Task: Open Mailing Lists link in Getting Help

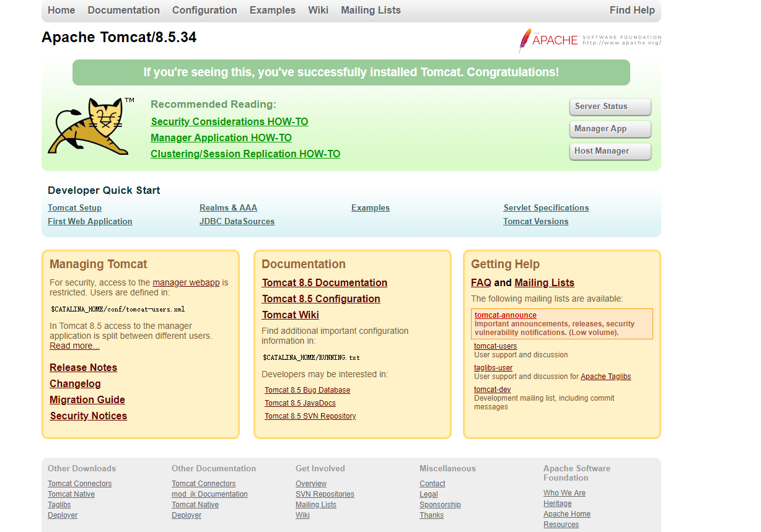Action: [544, 283]
